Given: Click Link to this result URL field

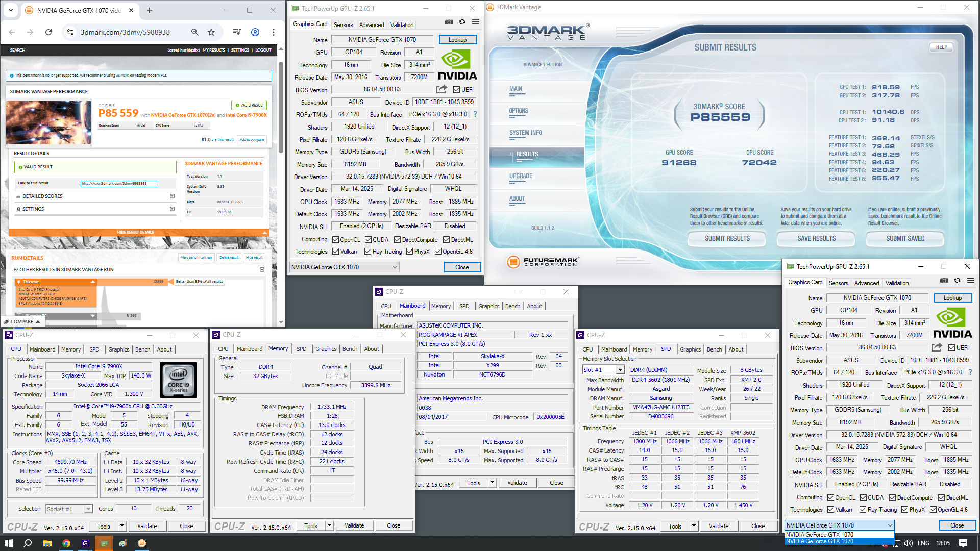Looking at the screenshot, I should pos(119,184).
